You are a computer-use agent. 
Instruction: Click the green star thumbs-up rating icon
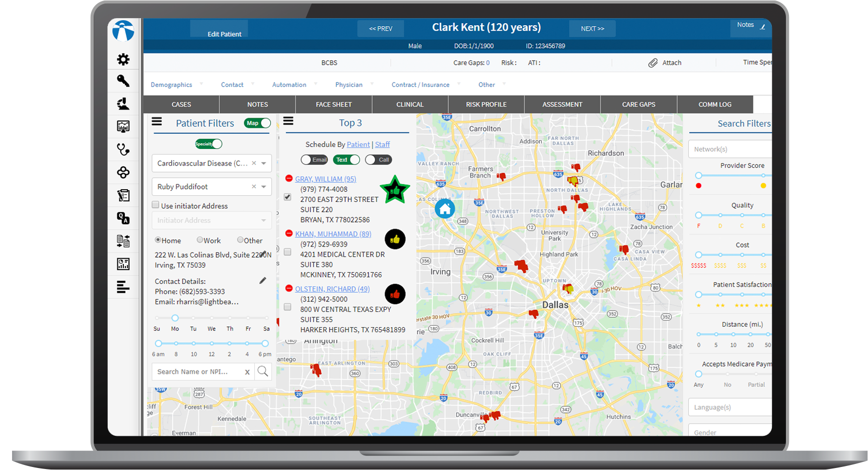point(395,190)
